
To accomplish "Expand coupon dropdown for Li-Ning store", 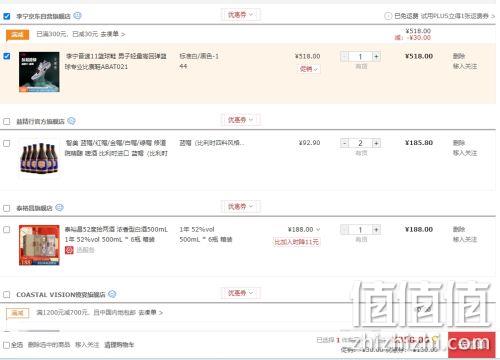I will [x=240, y=15].
